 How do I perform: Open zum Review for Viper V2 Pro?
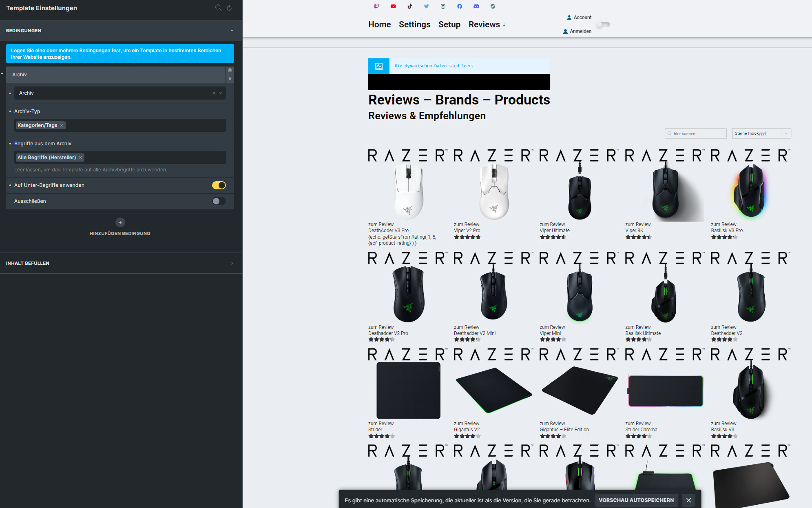point(467,224)
